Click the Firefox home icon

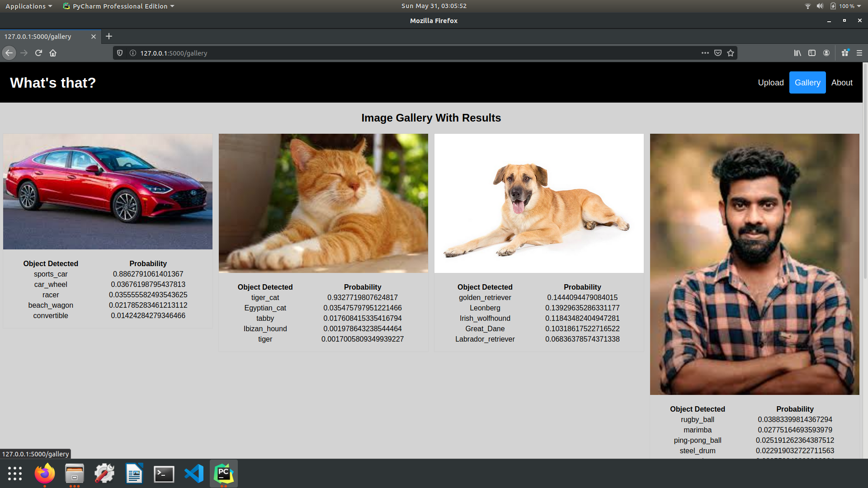point(53,53)
